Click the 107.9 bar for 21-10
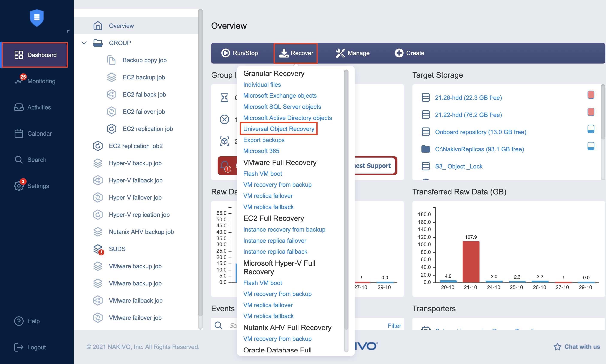 click(471, 262)
